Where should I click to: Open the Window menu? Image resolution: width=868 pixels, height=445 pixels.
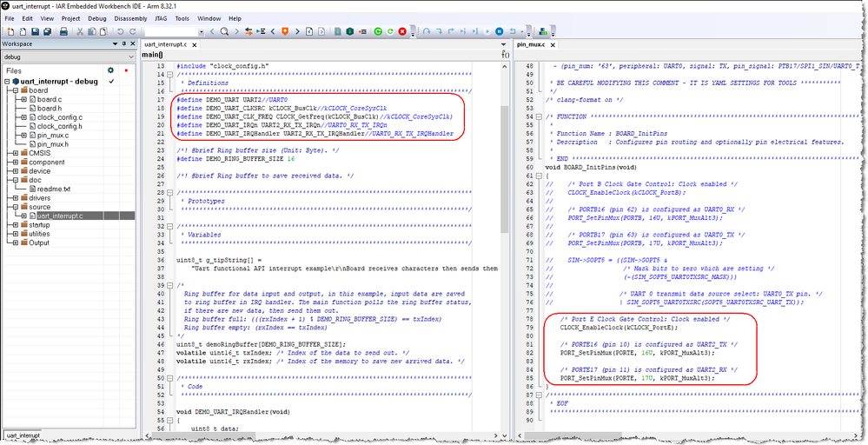pos(209,18)
